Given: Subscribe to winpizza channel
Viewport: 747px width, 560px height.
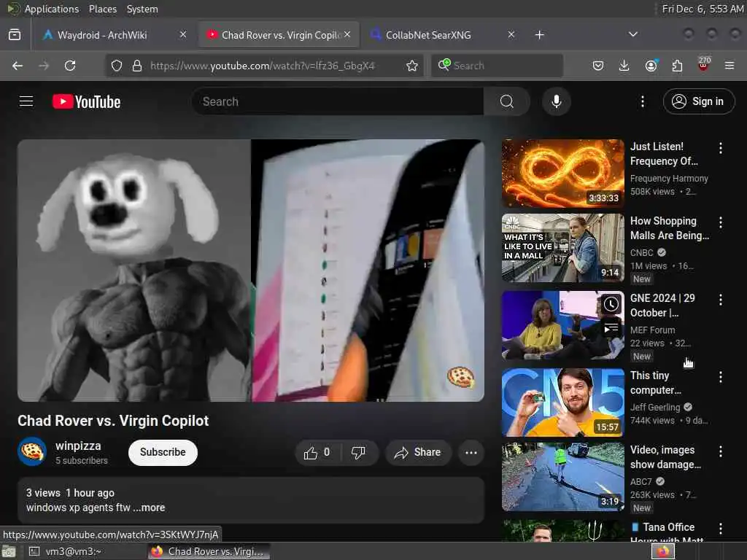Looking at the screenshot, I should click(163, 452).
